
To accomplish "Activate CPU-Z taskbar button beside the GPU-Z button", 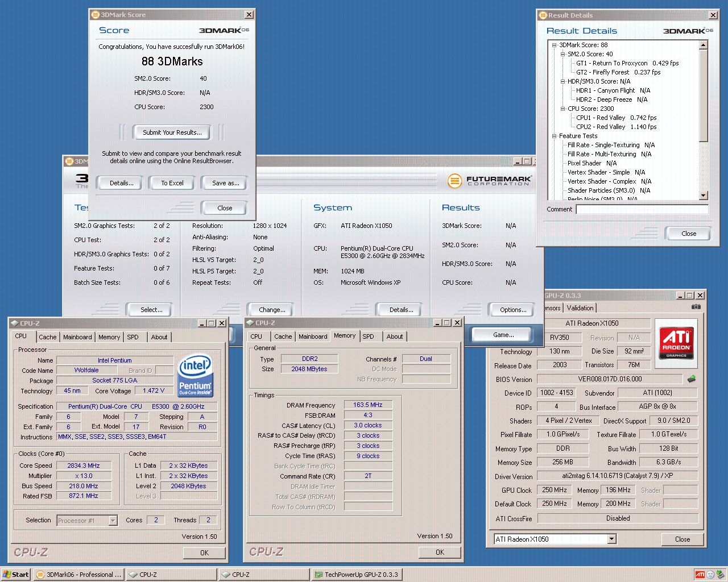I will click(264, 574).
